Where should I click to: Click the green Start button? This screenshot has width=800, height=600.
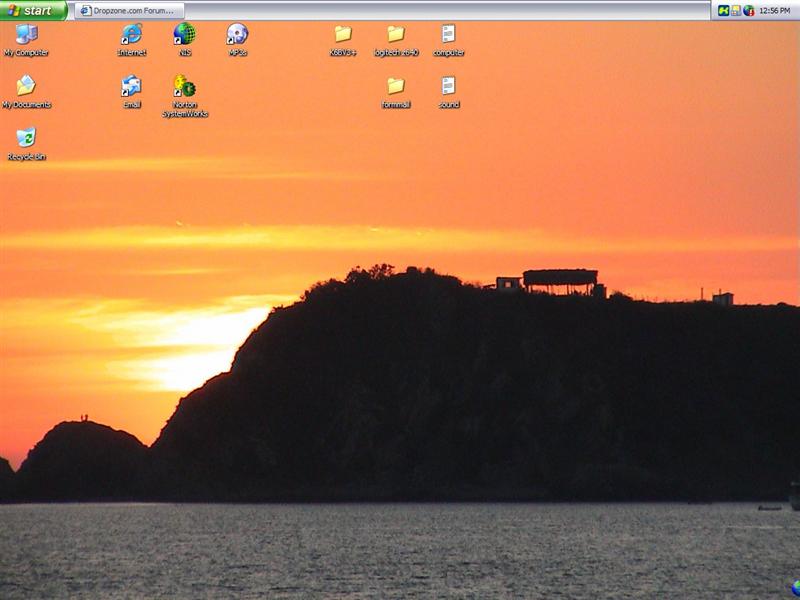[33, 10]
